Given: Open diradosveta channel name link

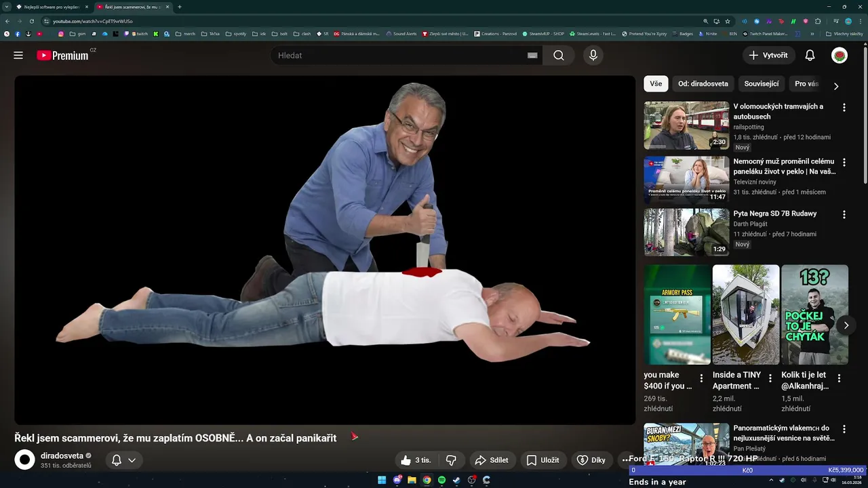Looking at the screenshot, I should tap(62, 455).
